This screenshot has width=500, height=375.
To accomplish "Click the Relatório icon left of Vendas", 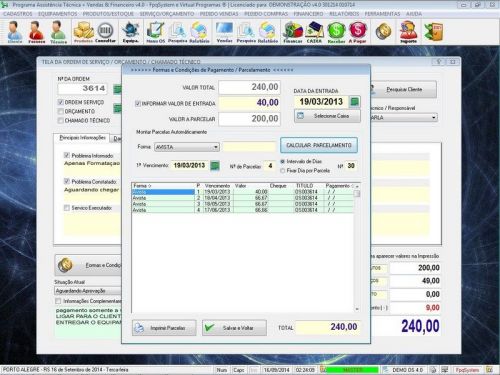I will click(x=199, y=32).
